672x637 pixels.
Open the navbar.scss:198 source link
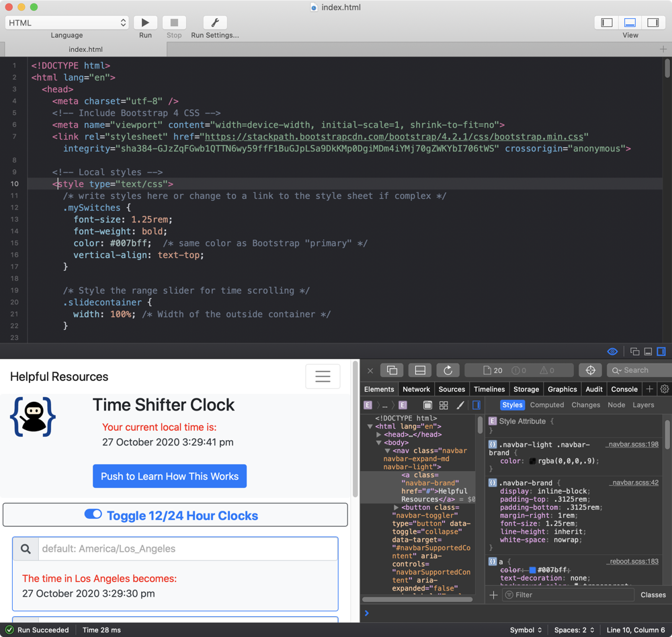pos(632,445)
